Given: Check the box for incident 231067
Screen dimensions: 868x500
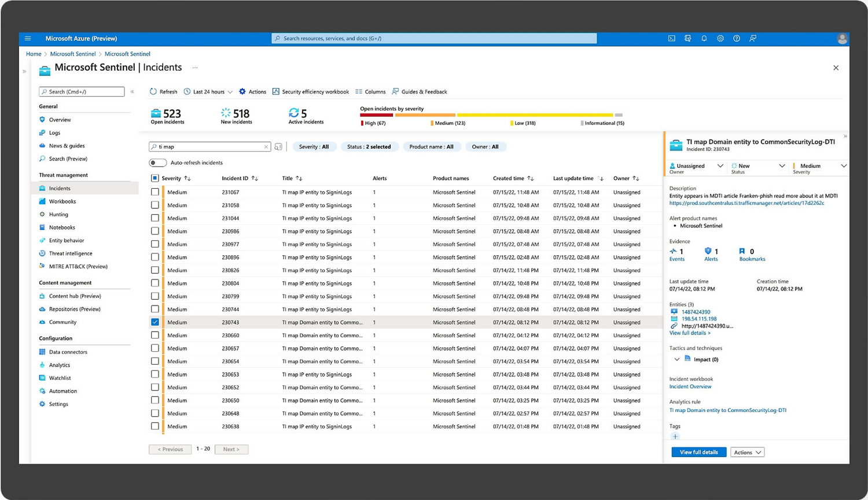Looking at the screenshot, I should click(155, 192).
